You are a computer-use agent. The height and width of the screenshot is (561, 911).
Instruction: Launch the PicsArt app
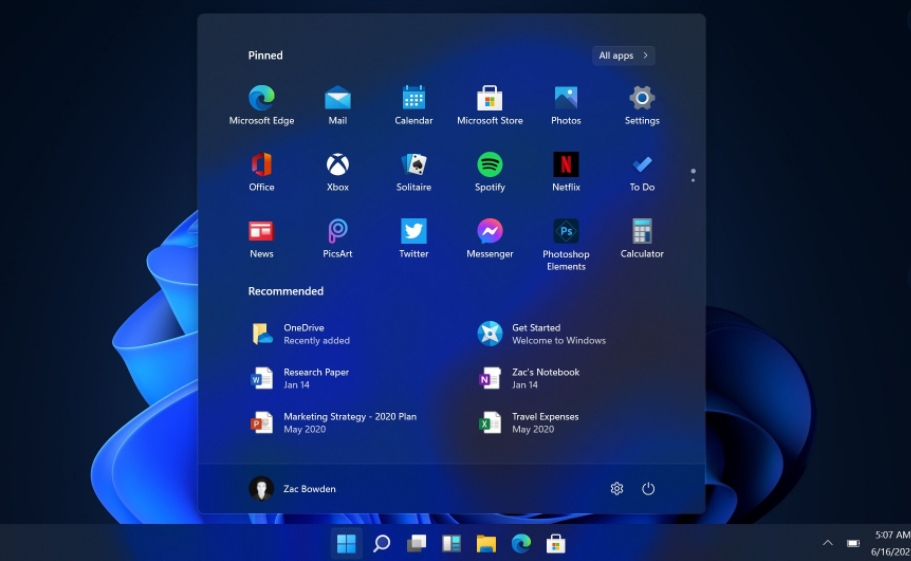(x=338, y=239)
